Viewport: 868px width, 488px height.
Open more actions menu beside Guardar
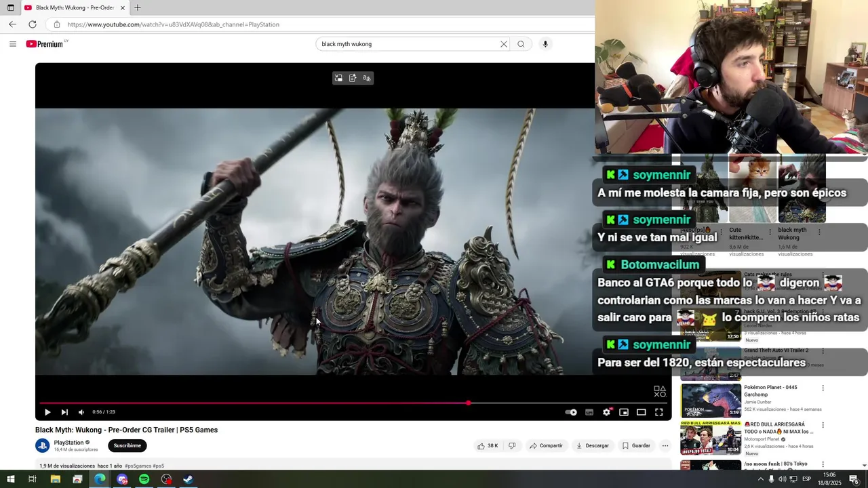[x=665, y=445]
